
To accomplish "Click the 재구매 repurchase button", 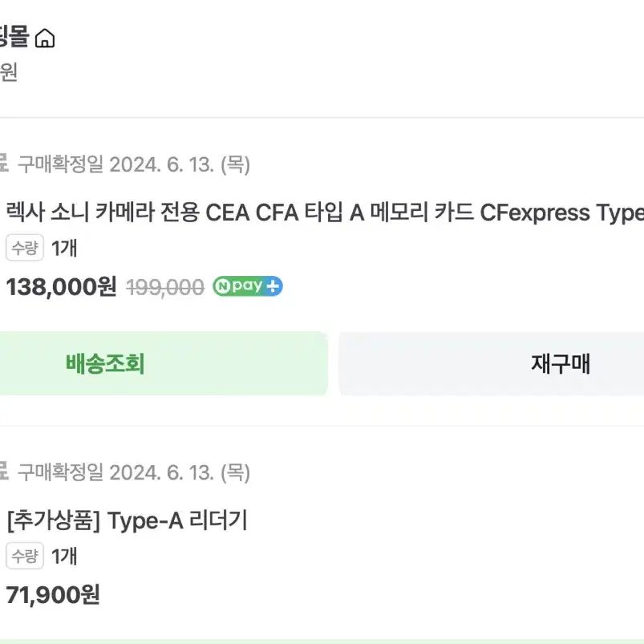I will (491, 363).
